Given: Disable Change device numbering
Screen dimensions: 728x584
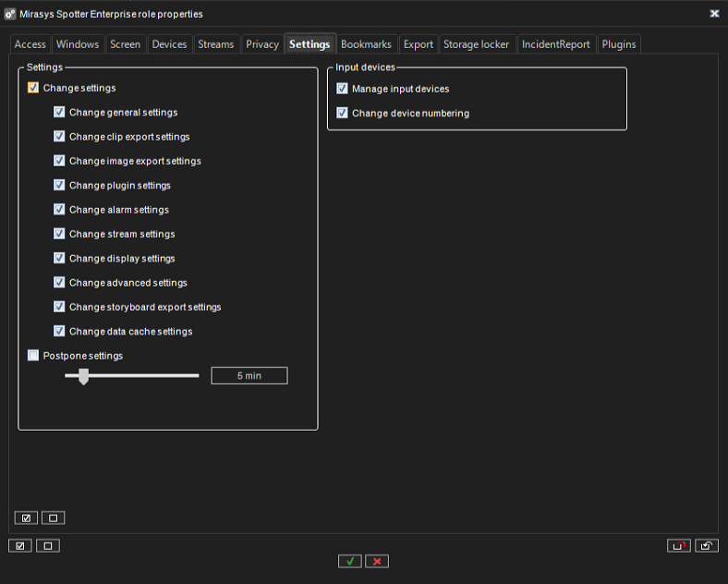Looking at the screenshot, I should tap(343, 114).
